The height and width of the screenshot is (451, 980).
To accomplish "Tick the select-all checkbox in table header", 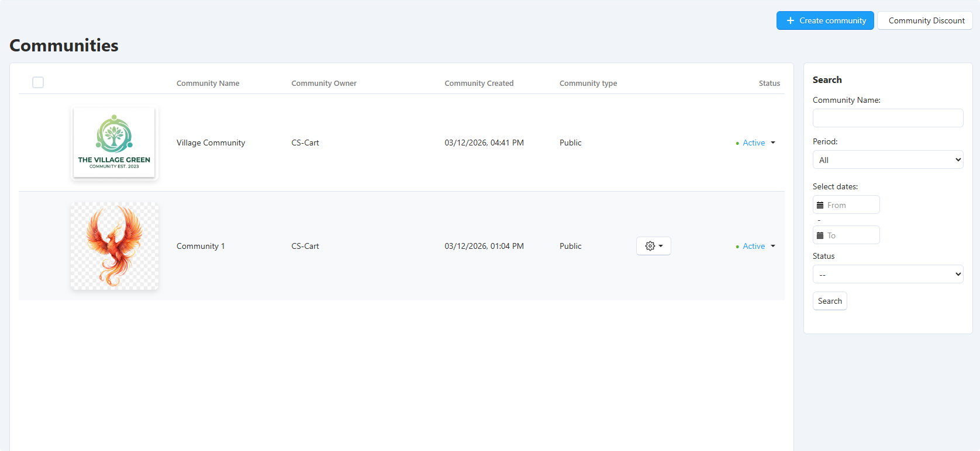I will pyautogui.click(x=38, y=82).
